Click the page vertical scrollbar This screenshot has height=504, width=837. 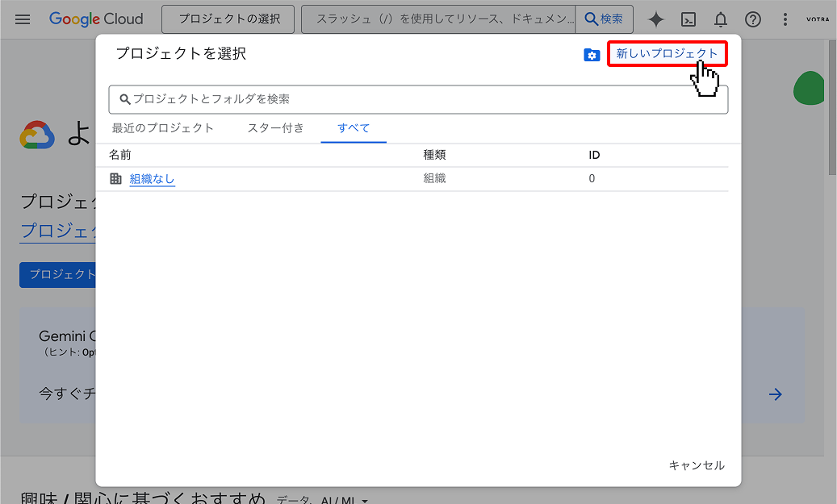(x=832, y=106)
